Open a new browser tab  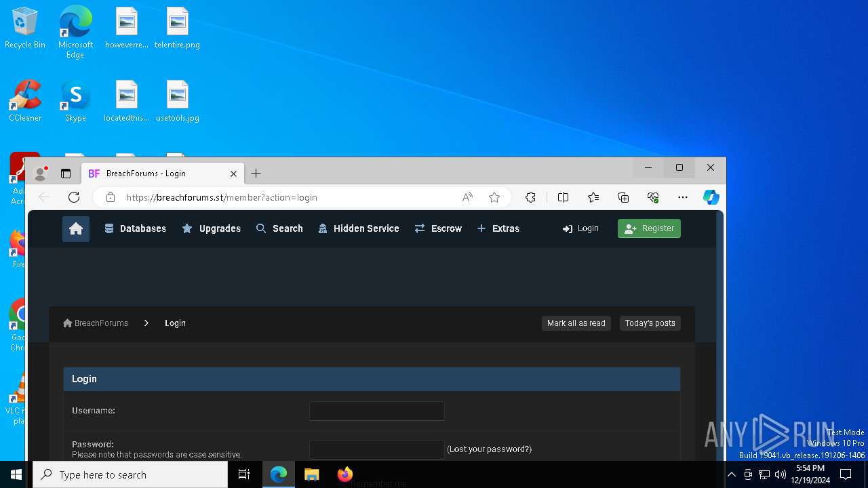256,174
